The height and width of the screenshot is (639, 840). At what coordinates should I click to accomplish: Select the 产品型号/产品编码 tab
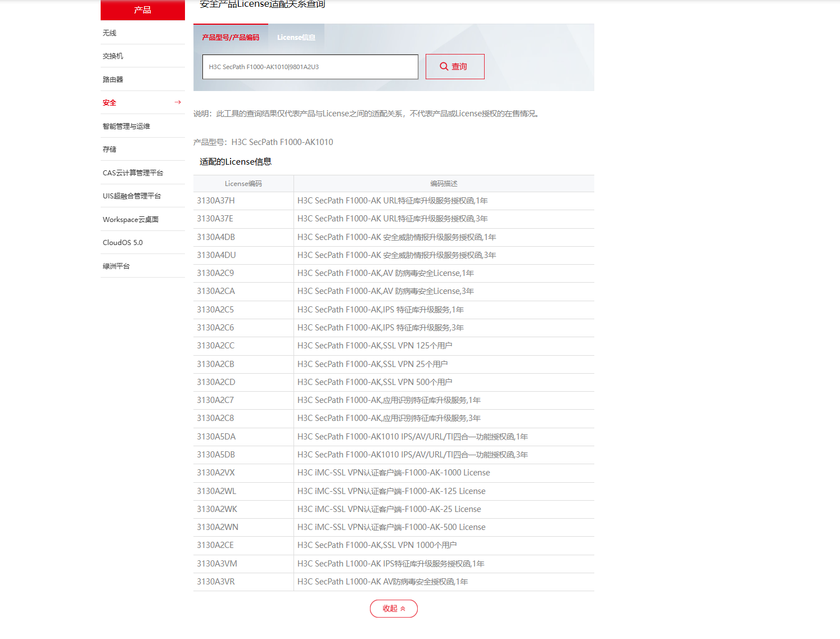(x=231, y=38)
